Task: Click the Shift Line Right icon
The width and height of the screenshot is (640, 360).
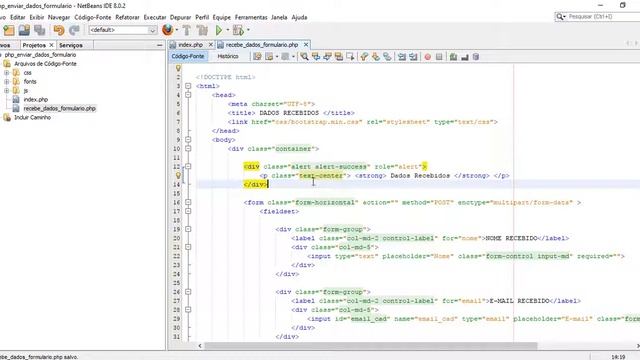Action: [x=413, y=57]
